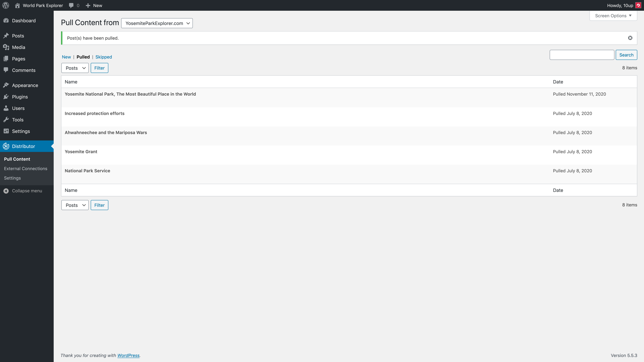This screenshot has height=362, width=644.
Task: Expand the Posts type filter dropdown
Action: [x=75, y=68]
